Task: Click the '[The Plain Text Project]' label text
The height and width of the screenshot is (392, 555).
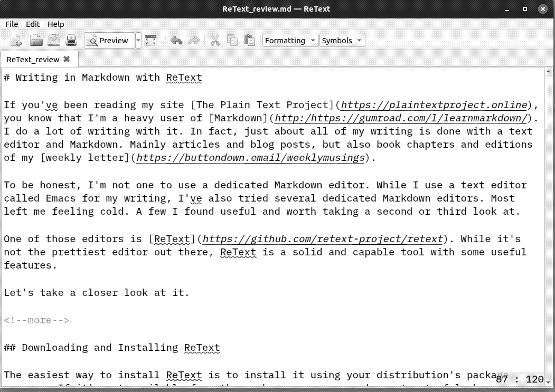Action: click(262, 105)
